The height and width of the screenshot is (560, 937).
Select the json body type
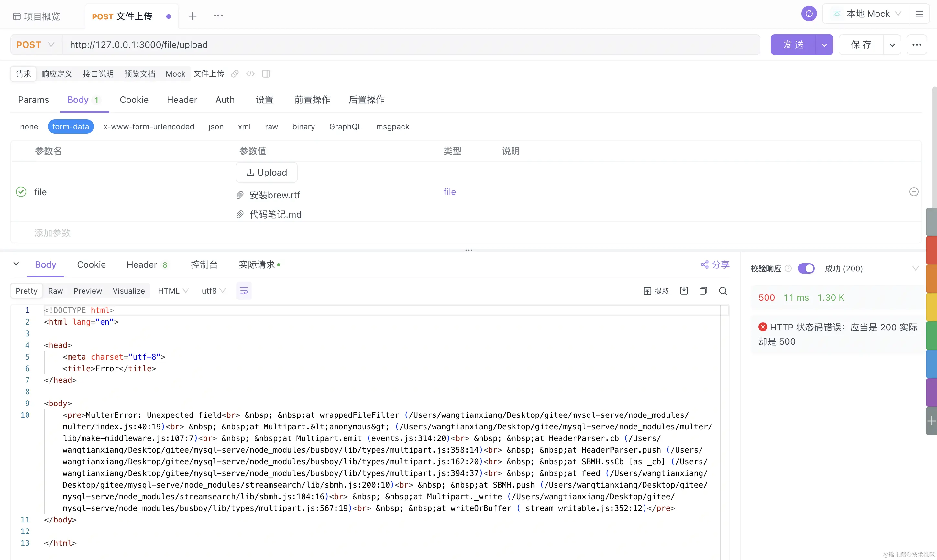(216, 126)
